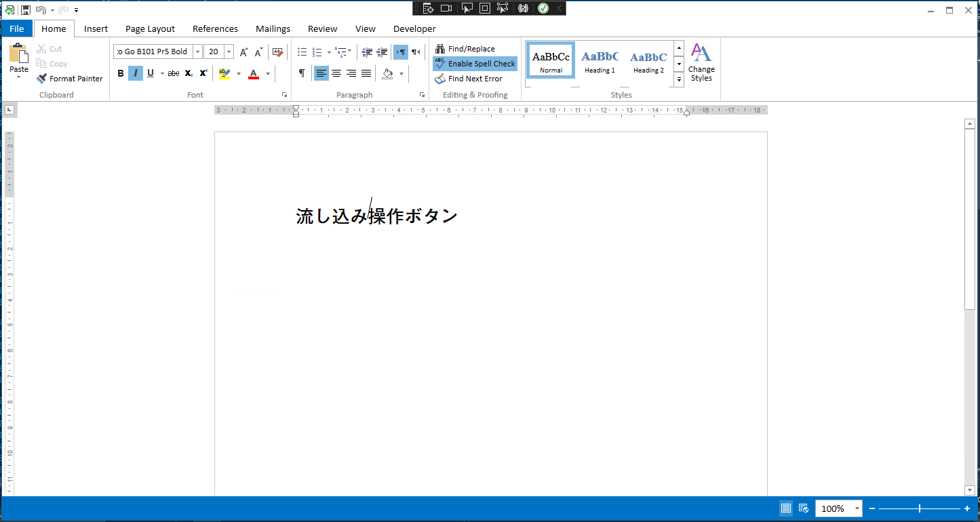The width and height of the screenshot is (980, 522).
Task: Insert a bulleted list
Action: (302, 52)
